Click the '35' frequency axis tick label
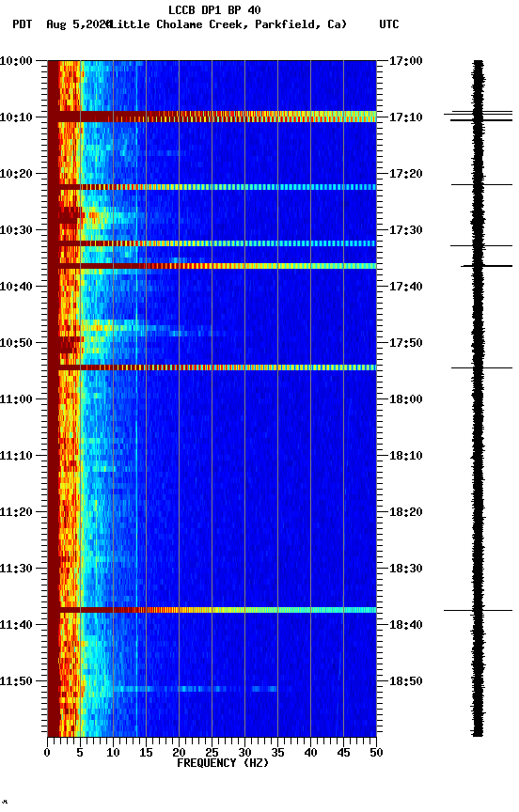The height and width of the screenshot is (812, 519). pos(277,753)
